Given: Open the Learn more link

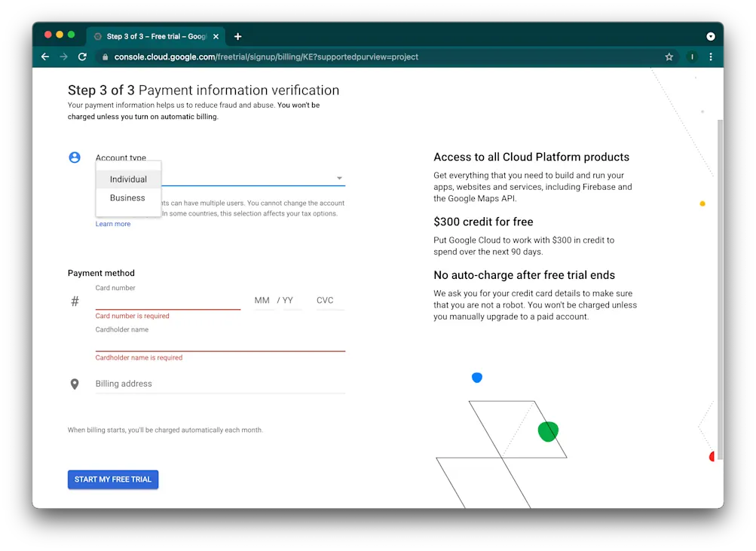Looking at the screenshot, I should tap(112, 223).
